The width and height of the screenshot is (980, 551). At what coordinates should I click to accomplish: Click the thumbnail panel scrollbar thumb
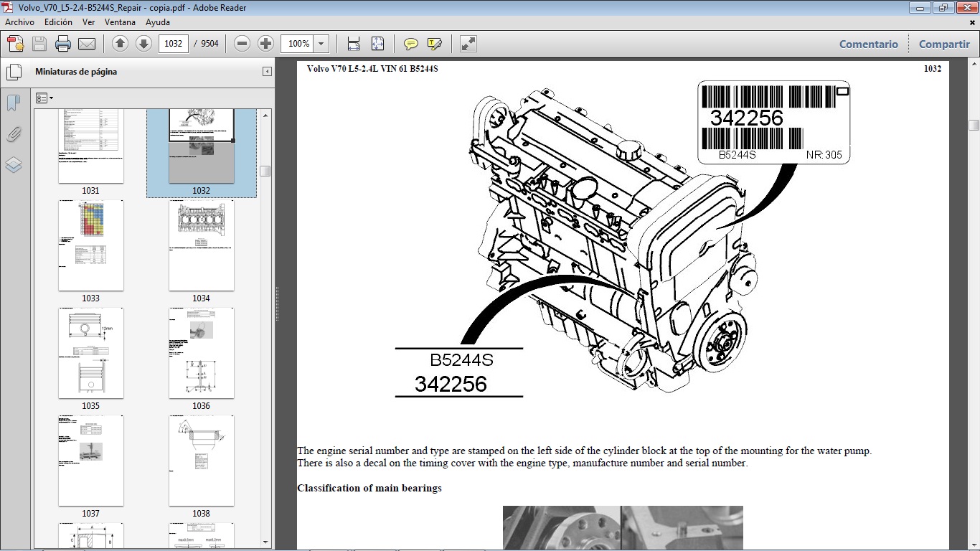pyautogui.click(x=265, y=171)
